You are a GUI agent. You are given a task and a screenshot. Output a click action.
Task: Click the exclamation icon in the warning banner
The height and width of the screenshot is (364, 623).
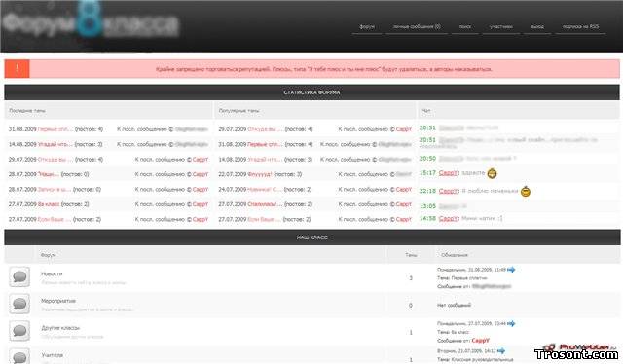click(x=18, y=69)
